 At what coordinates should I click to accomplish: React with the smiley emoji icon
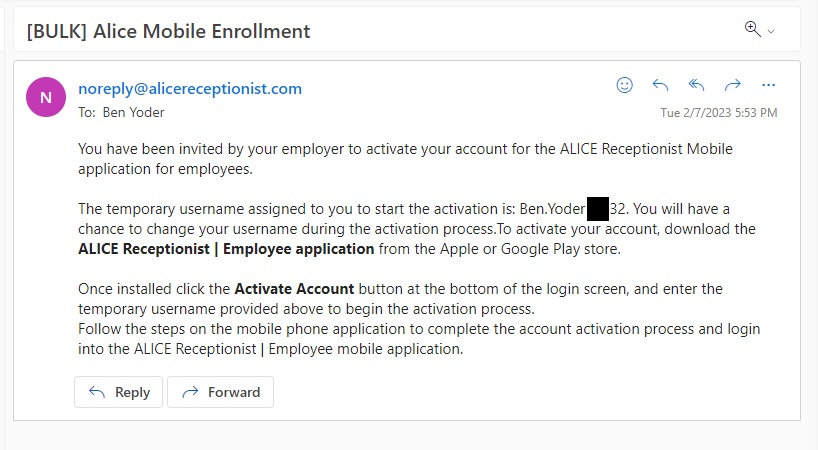tap(625, 85)
